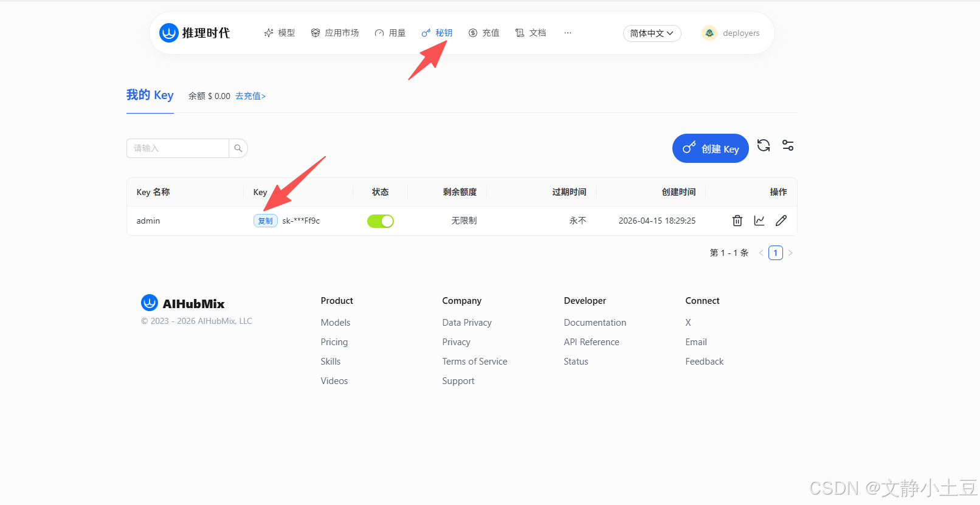The height and width of the screenshot is (505, 980).
Task: Click the 创建 Key button
Action: pyautogui.click(x=711, y=148)
